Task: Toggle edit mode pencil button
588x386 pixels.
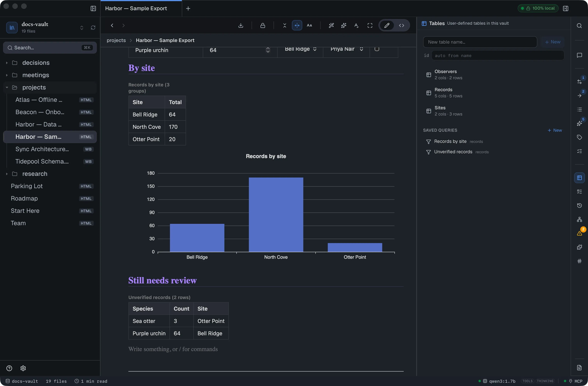Action: click(x=387, y=25)
